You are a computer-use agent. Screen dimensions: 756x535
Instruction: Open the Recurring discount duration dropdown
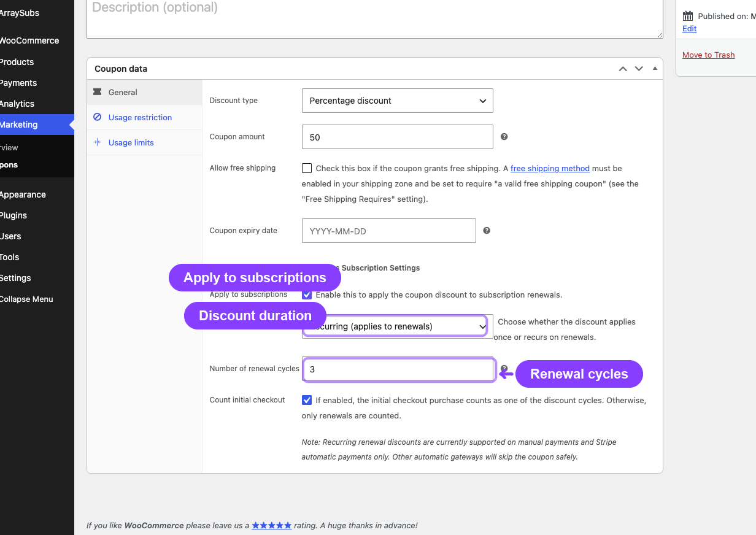(397, 326)
